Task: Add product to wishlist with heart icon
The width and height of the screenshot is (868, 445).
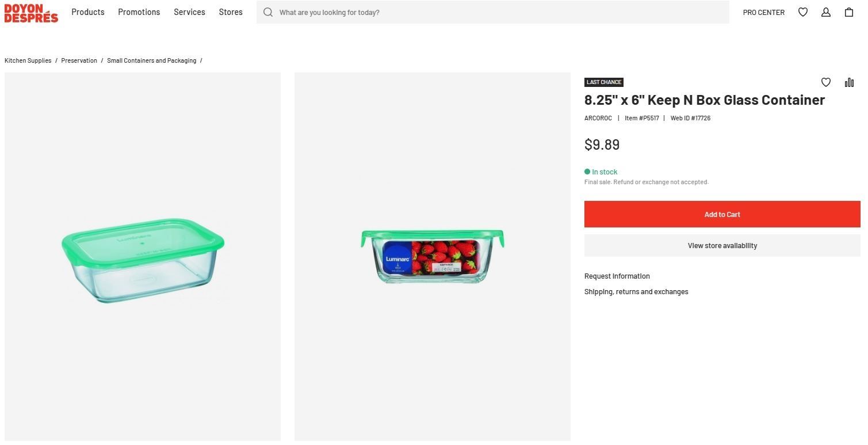Action: [826, 82]
